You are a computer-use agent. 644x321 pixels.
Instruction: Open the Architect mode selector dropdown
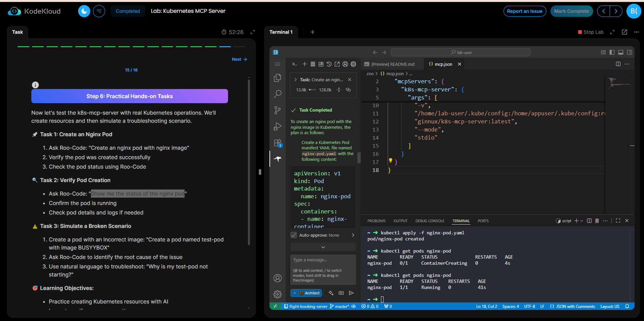[306, 293]
